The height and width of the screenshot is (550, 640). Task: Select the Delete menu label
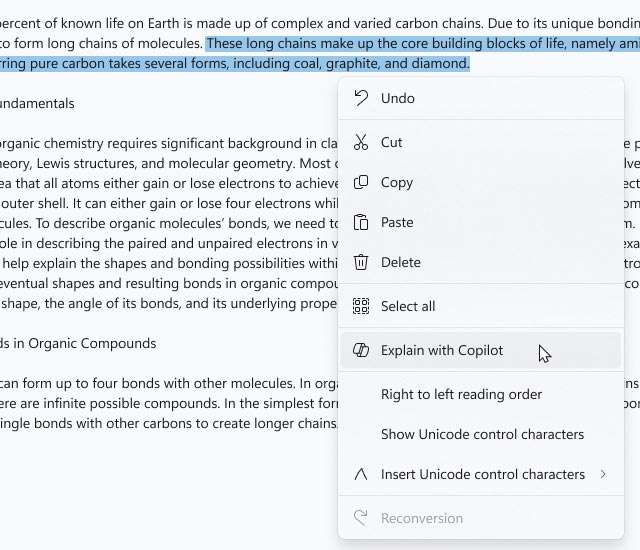[401, 262]
